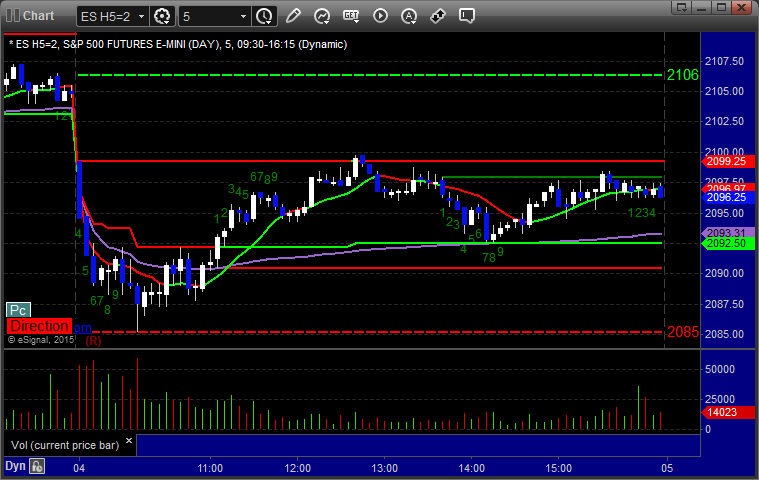
Task: Start bar replay with play icon
Action: click(380, 16)
